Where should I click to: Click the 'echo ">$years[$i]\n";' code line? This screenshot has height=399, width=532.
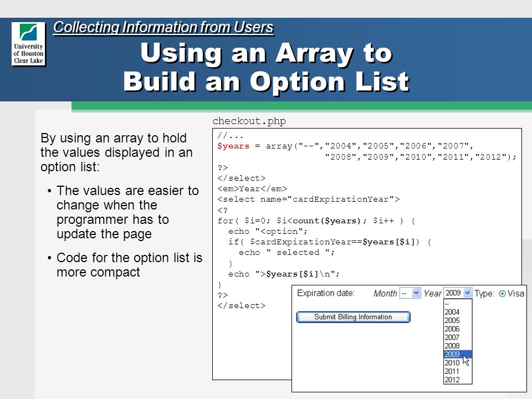point(284,274)
